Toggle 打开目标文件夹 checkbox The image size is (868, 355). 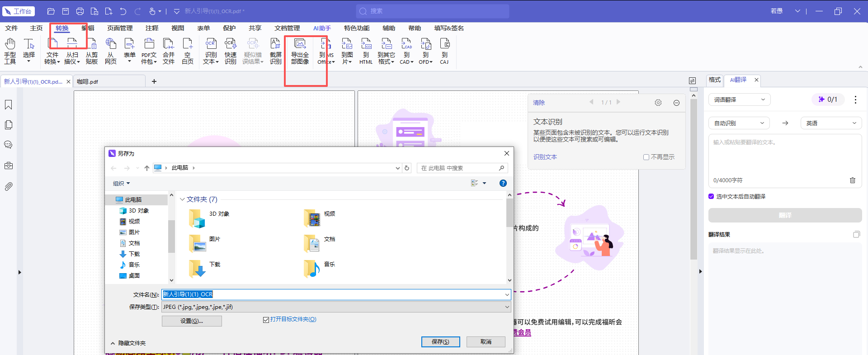coord(266,320)
